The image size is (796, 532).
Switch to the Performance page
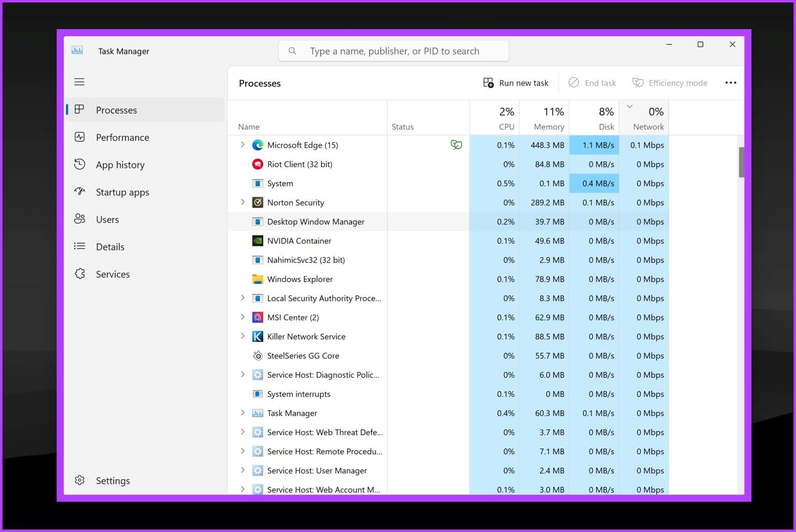point(122,137)
